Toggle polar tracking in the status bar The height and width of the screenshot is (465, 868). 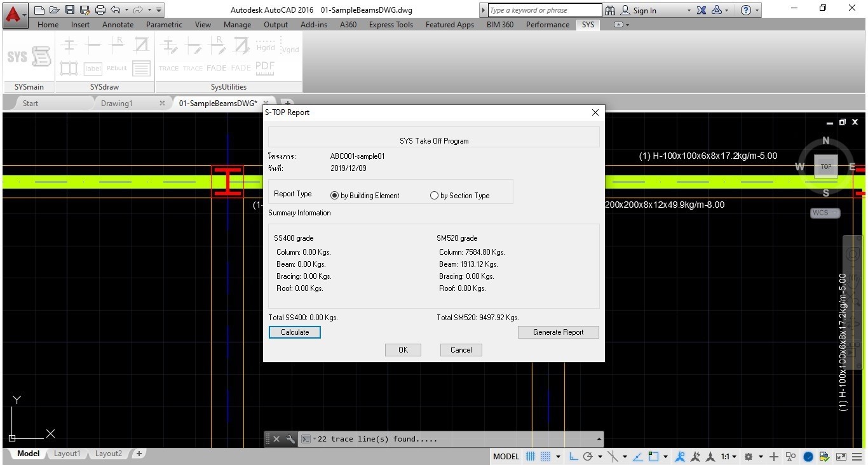click(588, 456)
